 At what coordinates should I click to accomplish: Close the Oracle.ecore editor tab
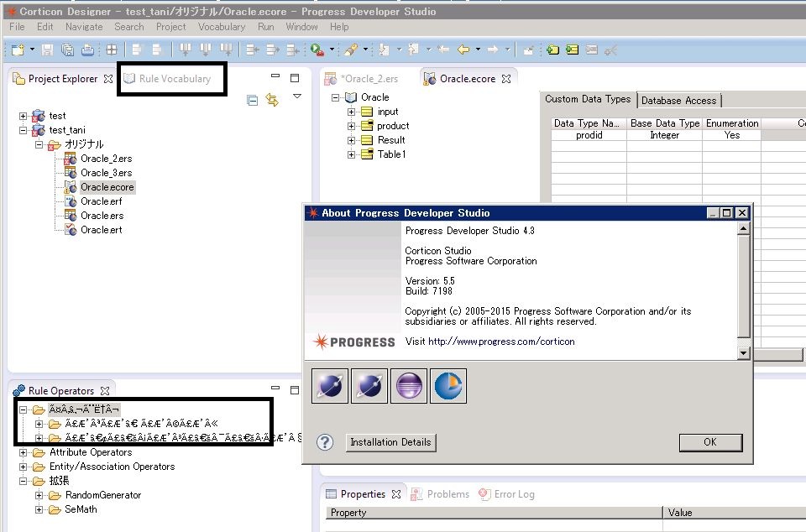tap(506, 79)
